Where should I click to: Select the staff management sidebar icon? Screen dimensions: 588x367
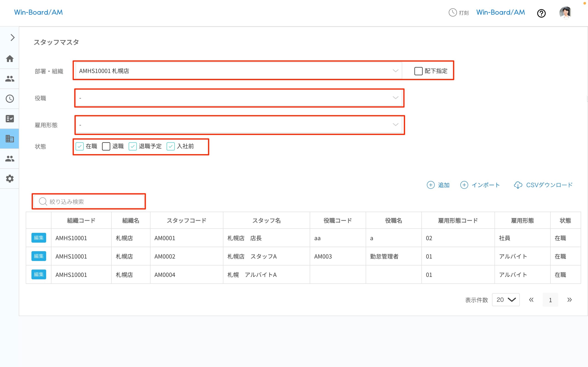click(x=9, y=78)
